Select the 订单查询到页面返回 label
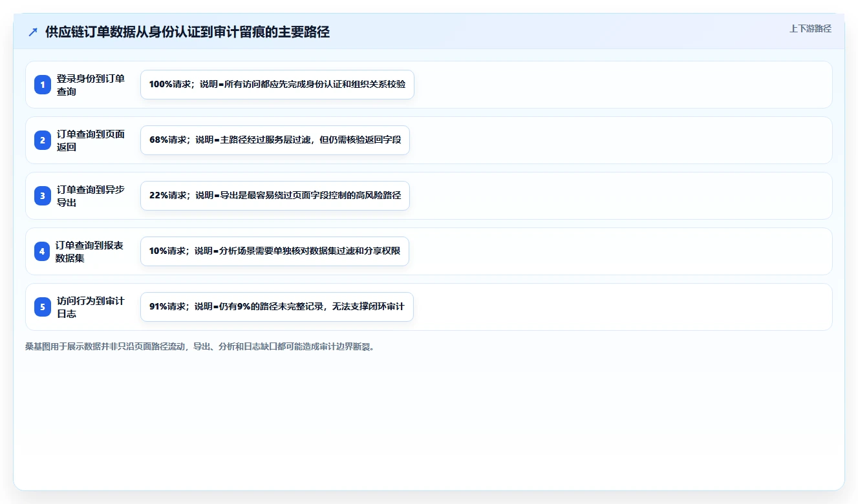Image resolution: width=858 pixels, height=504 pixels. pyautogui.click(x=91, y=140)
